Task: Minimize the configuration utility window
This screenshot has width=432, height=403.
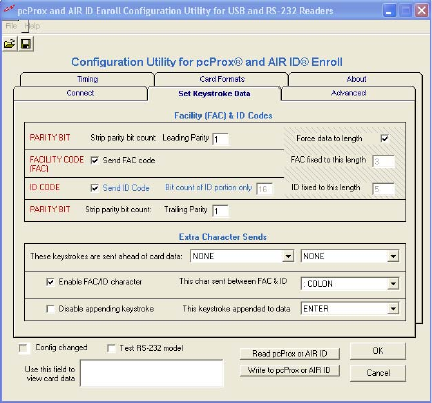Action: pyautogui.click(x=389, y=11)
